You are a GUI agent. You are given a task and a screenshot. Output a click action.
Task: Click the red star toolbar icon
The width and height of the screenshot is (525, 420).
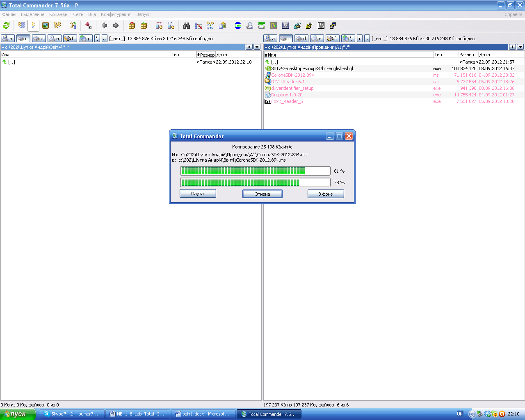point(88,25)
